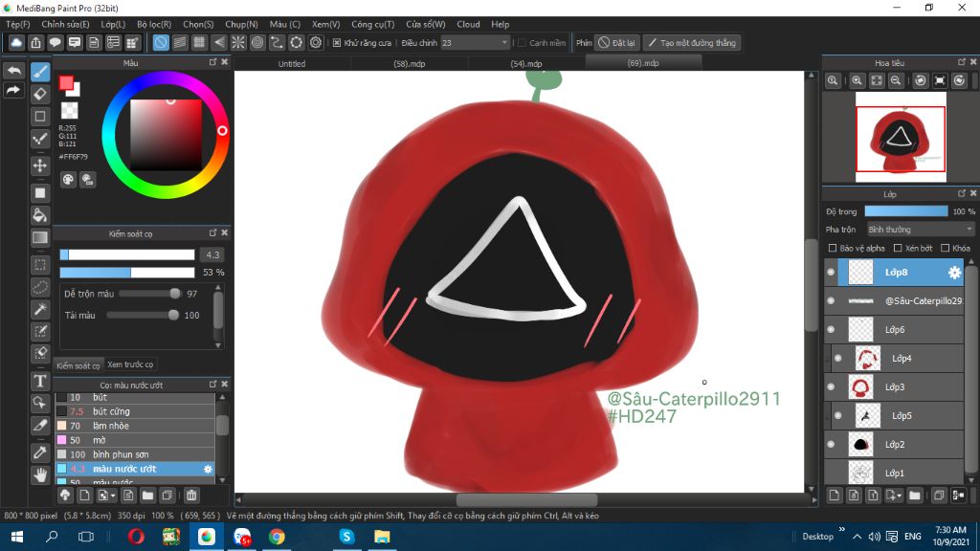Image resolution: width=980 pixels, height=551 pixels.
Task: Open File Explorer from the taskbar
Action: [382, 537]
